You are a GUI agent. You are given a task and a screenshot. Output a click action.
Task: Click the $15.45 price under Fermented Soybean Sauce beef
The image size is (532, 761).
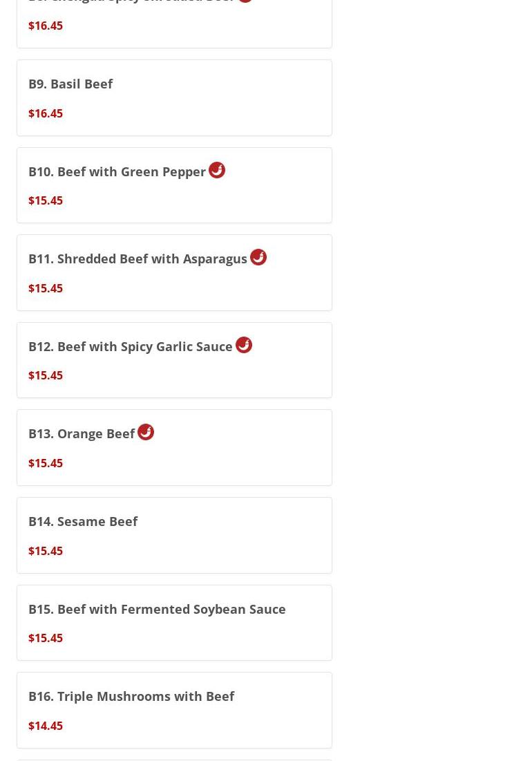(46, 638)
